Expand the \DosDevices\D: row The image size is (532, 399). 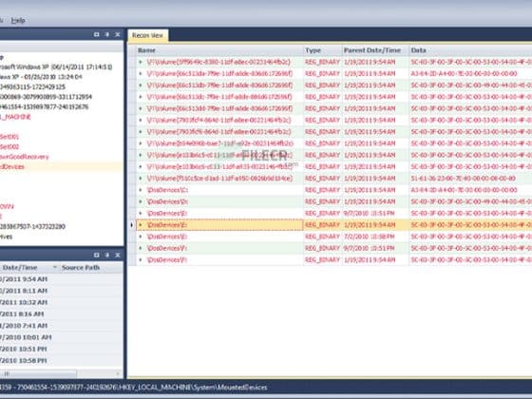pos(141,201)
